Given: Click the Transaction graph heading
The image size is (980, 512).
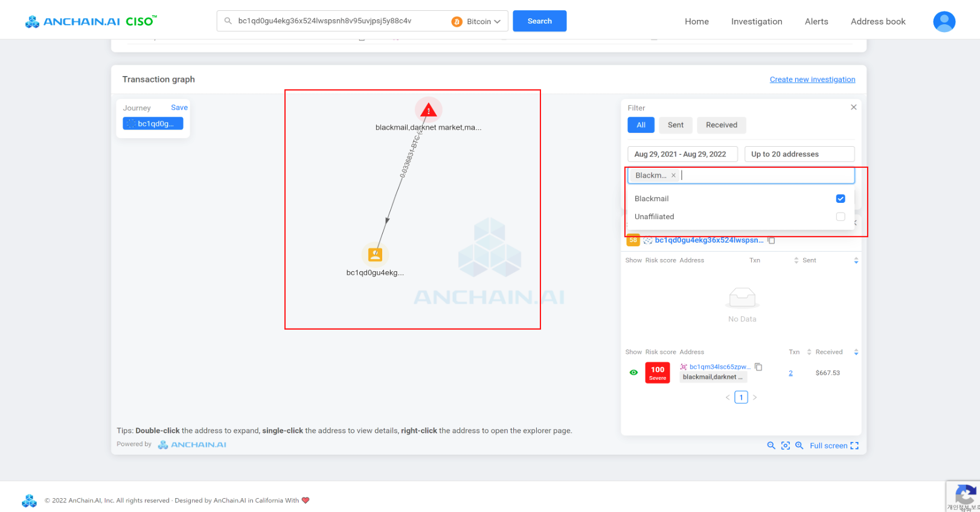Looking at the screenshot, I should coord(159,79).
